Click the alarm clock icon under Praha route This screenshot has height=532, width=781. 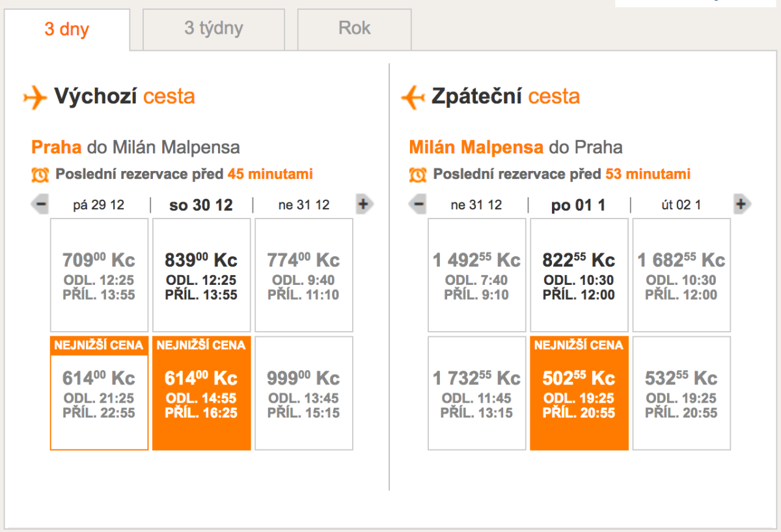[x=40, y=174]
